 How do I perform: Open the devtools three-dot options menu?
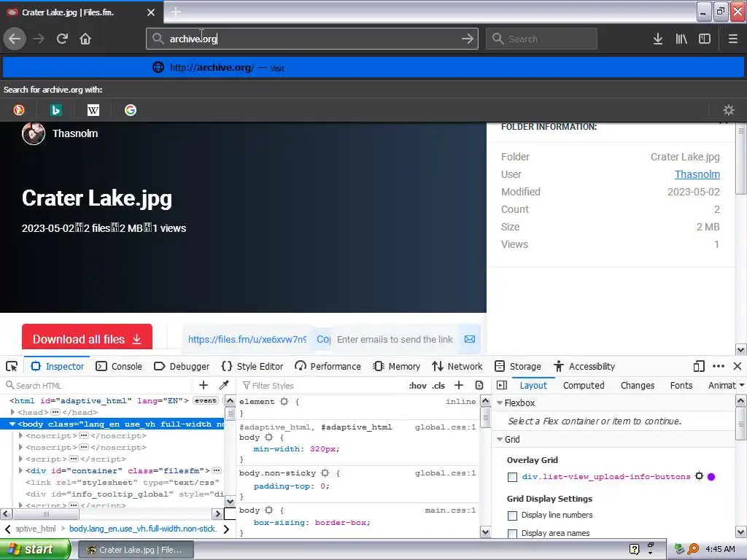pyautogui.click(x=719, y=366)
